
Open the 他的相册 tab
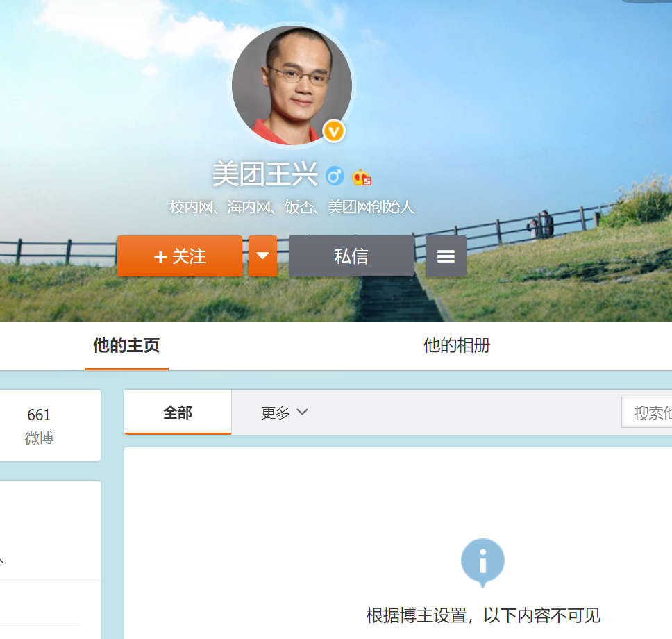(x=456, y=346)
